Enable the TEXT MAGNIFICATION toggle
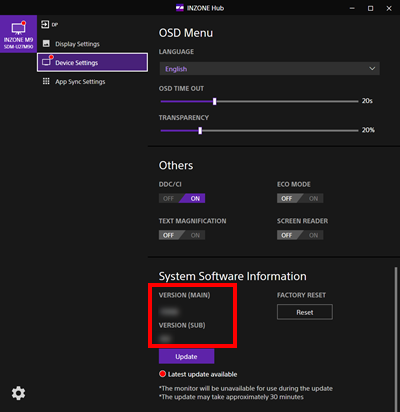Image resolution: width=400 pixels, height=412 pixels. 195,235
